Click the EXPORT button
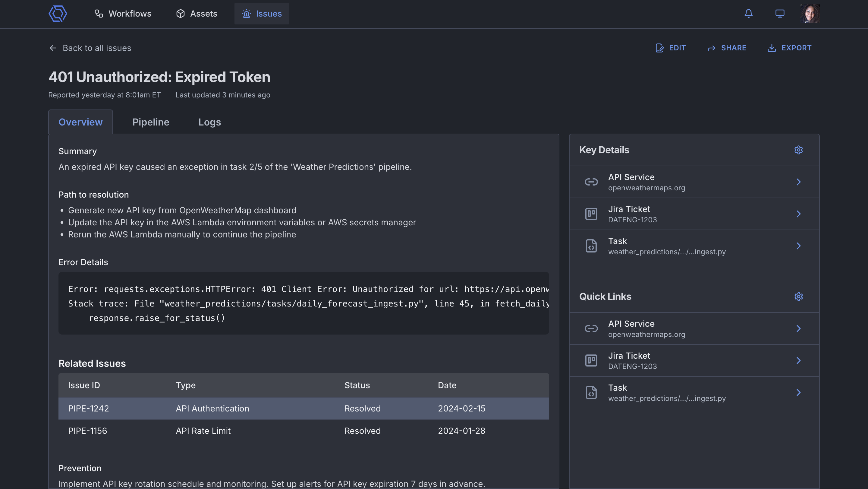The height and width of the screenshot is (489, 868). (x=790, y=48)
